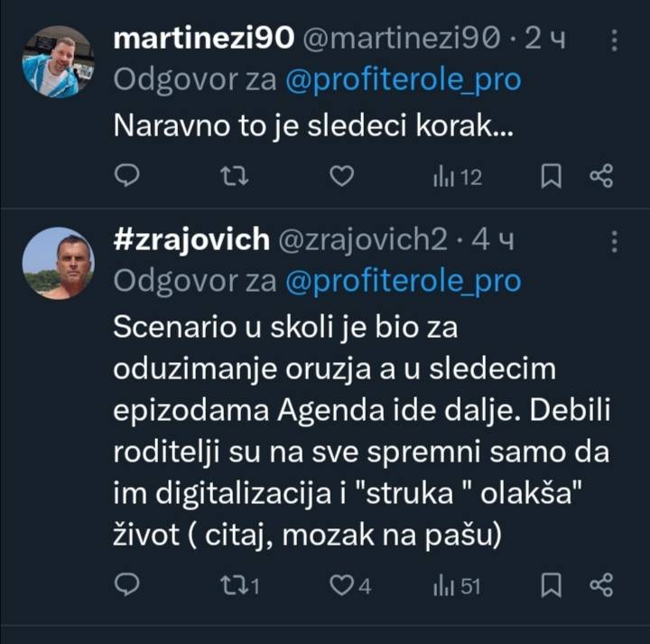Viewport: 650px width, 644px height.
Task: Bookmark martinezi90's tweet
Action: click(551, 176)
